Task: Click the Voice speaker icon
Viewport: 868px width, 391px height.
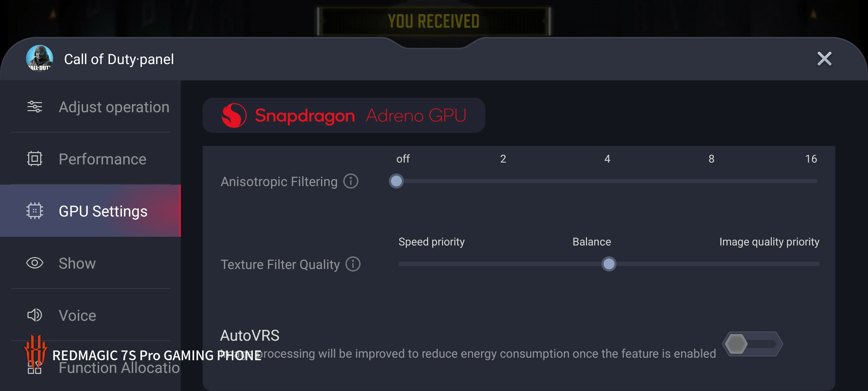Action: pyautogui.click(x=35, y=315)
